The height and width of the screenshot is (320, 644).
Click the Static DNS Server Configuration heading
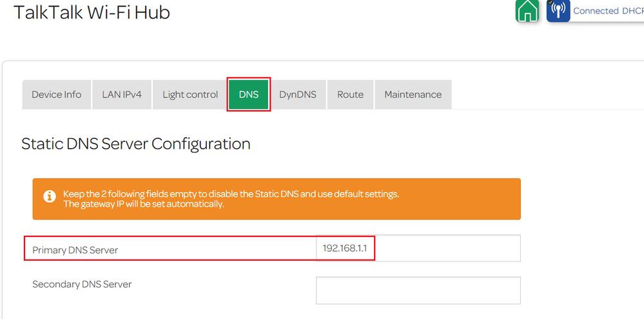[x=136, y=144]
